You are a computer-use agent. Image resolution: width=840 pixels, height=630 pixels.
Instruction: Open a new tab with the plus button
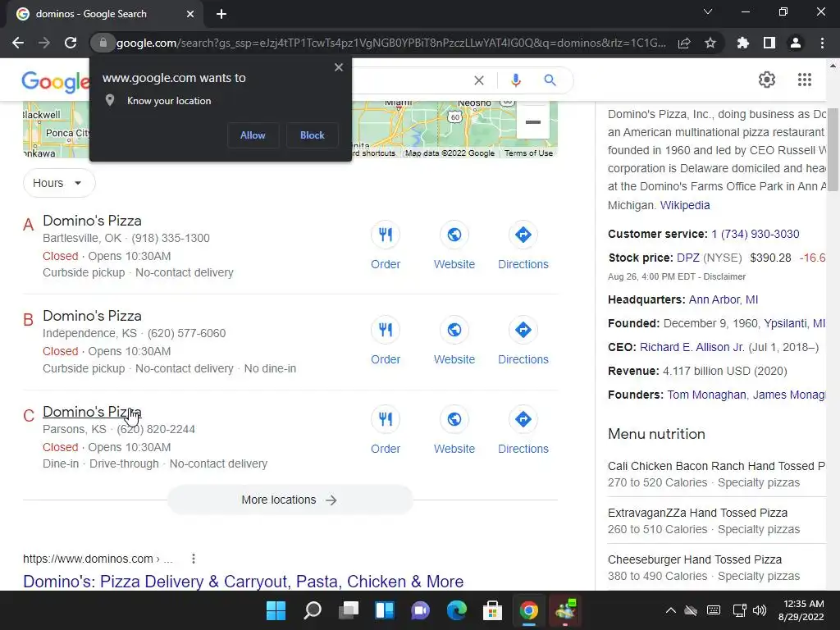tap(221, 14)
